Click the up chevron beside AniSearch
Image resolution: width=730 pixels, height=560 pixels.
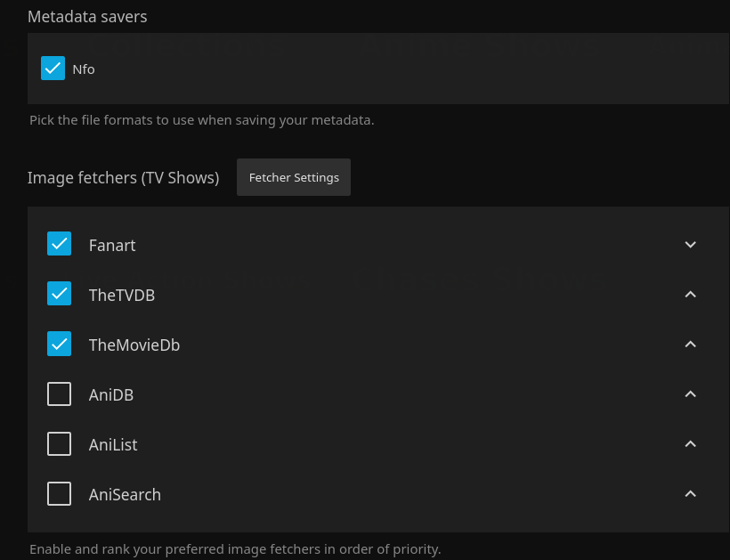click(690, 494)
